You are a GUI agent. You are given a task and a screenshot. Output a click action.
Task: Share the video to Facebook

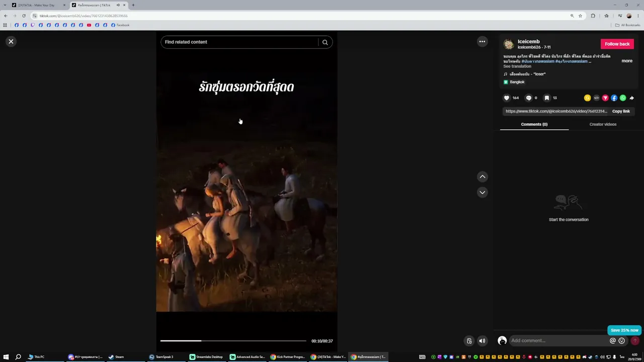point(614,98)
